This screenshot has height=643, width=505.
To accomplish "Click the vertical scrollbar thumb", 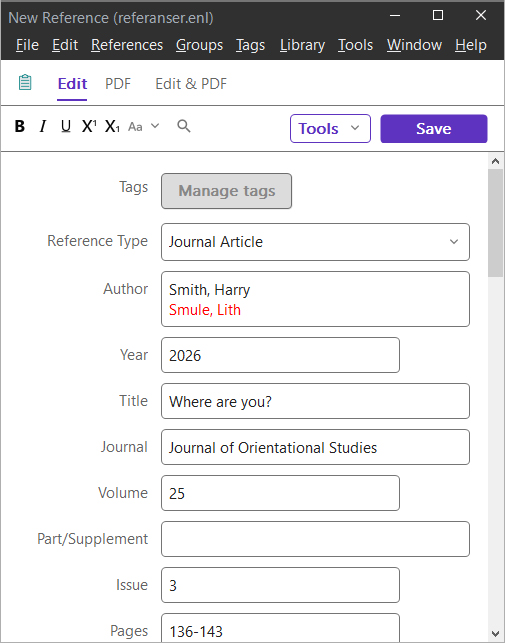I will 496,223.
